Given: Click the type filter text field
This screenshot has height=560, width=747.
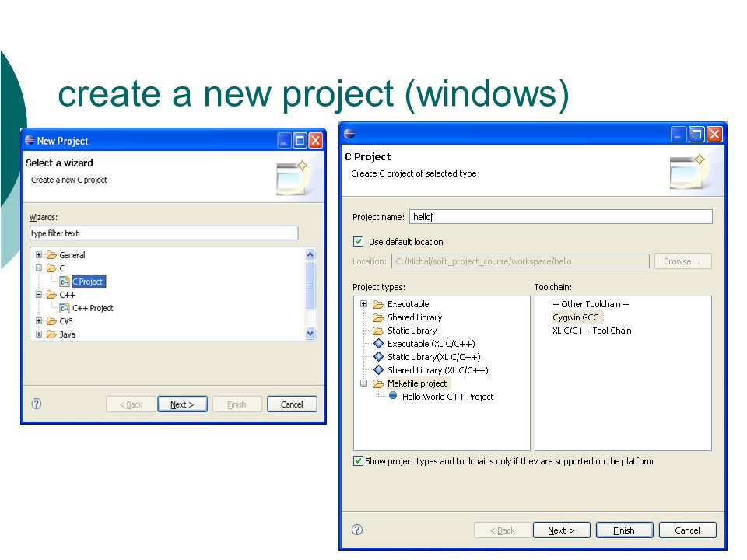Looking at the screenshot, I should pos(164,233).
